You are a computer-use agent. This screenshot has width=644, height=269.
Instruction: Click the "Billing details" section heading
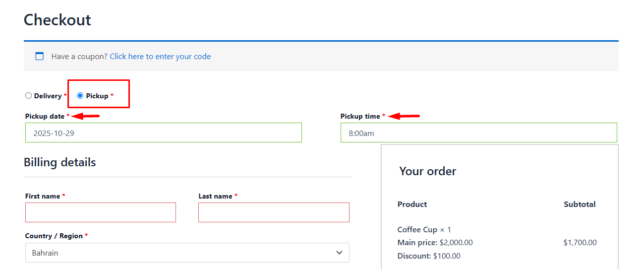pyautogui.click(x=59, y=162)
